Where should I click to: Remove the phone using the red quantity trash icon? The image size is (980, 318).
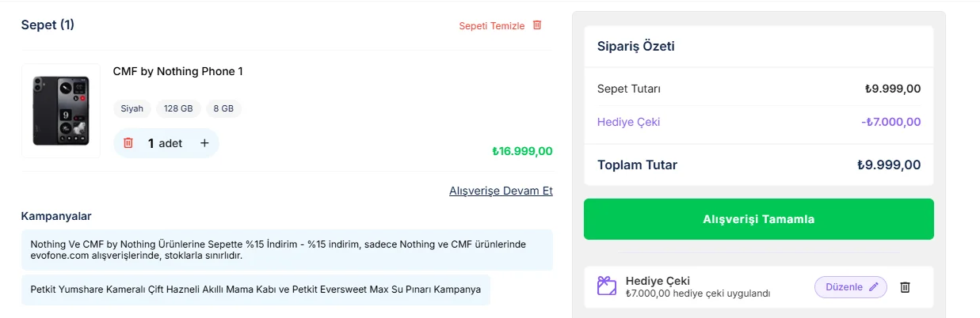[128, 143]
